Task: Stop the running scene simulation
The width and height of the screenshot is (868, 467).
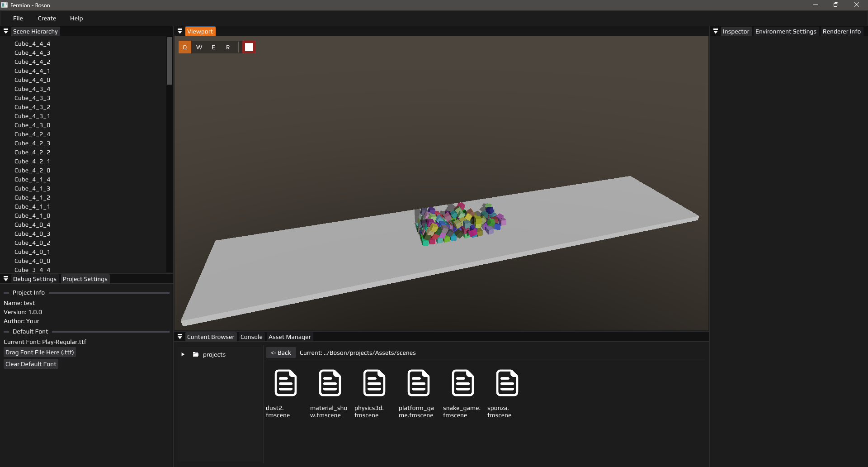Action: pos(249,47)
